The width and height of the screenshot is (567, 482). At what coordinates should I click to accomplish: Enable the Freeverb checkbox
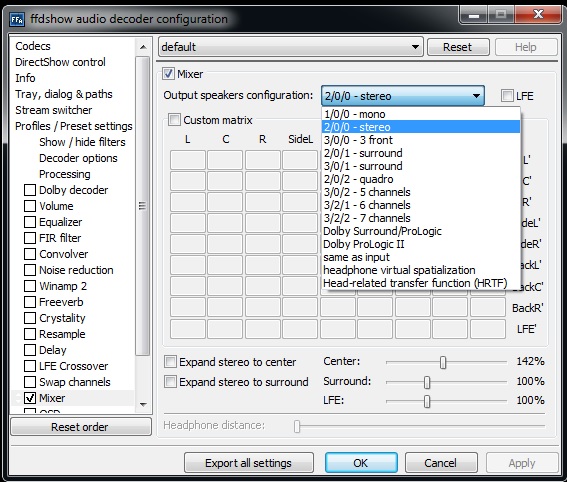[30, 302]
